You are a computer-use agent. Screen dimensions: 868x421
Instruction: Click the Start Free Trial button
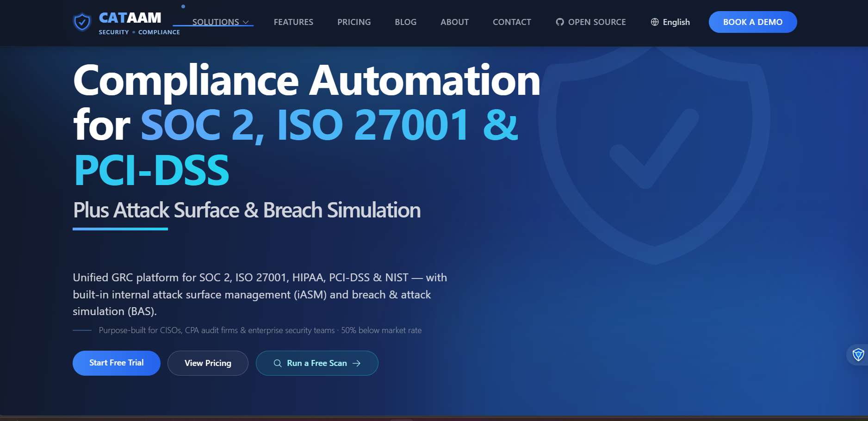(117, 363)
